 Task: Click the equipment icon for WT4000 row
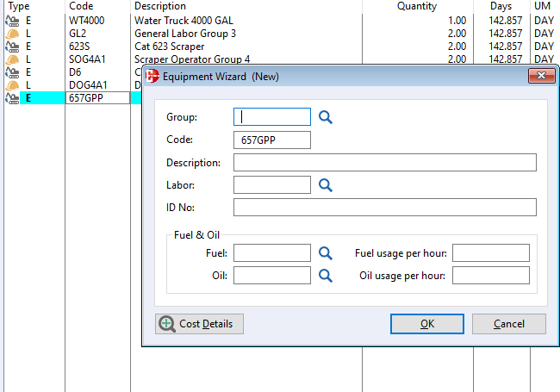pos(13,21)
